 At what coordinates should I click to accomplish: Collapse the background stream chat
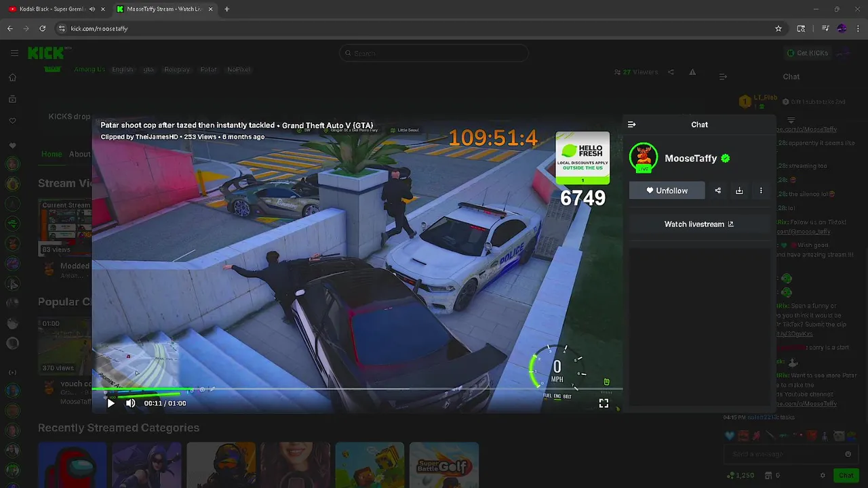723,77
